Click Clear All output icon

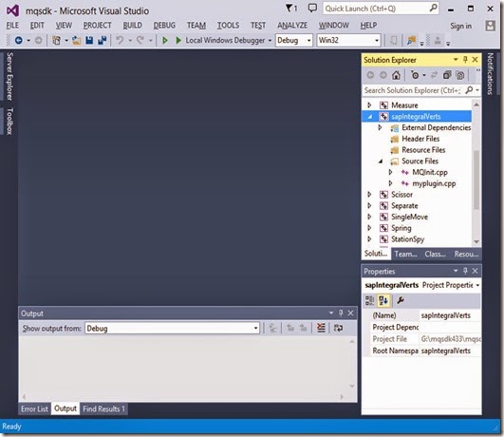click(x=321, y=329)
